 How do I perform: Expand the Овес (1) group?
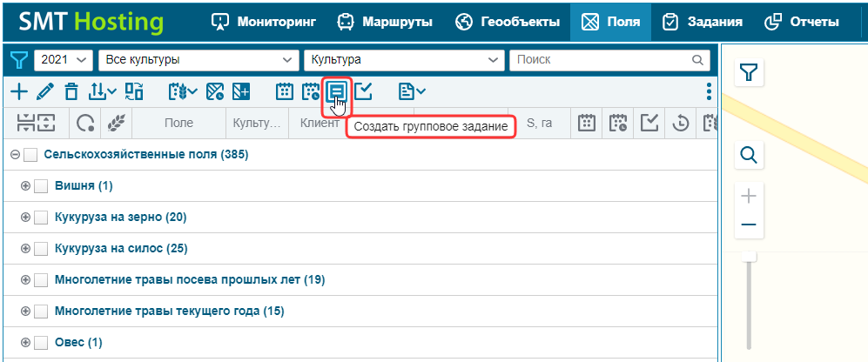(25, 343)
